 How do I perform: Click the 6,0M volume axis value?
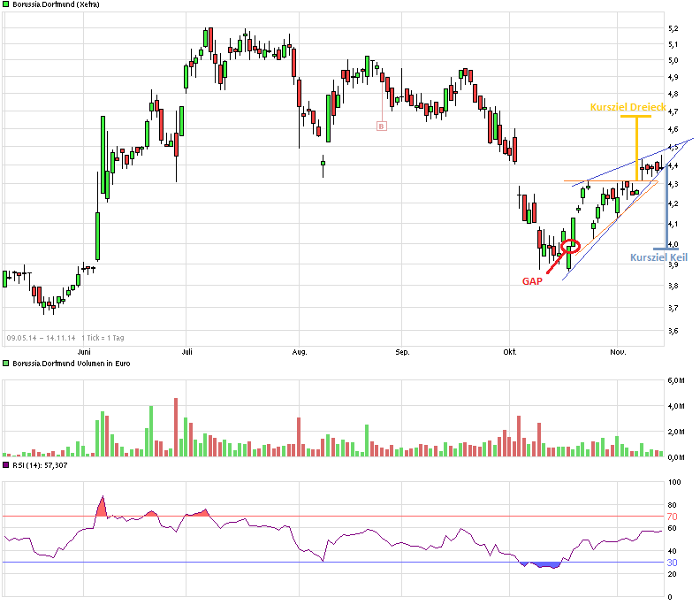(676, 380)
